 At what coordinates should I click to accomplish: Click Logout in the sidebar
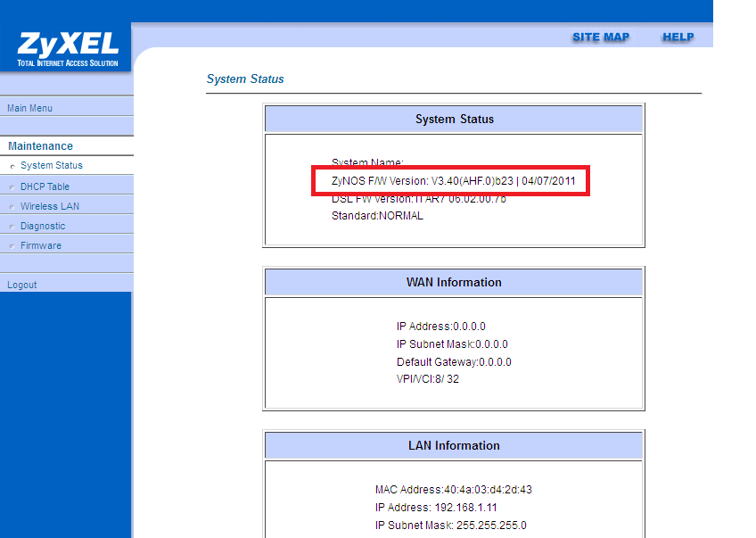pyautogui.click(x=22, y=285)
